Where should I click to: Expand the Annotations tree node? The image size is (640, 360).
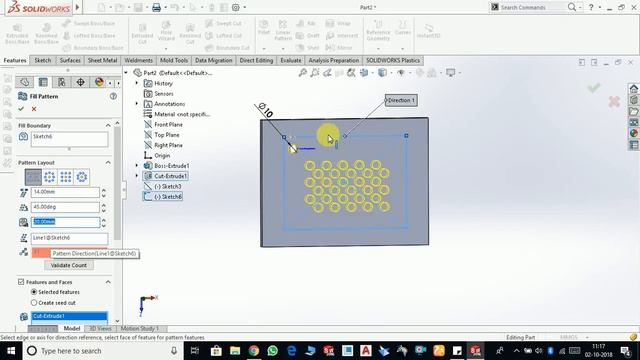137,104
